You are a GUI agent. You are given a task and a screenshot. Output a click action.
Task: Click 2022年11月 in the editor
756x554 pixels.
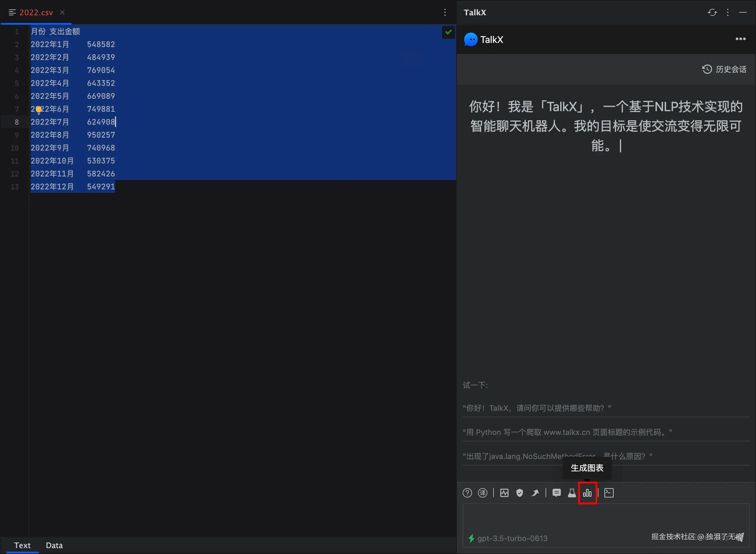[52, 174]
